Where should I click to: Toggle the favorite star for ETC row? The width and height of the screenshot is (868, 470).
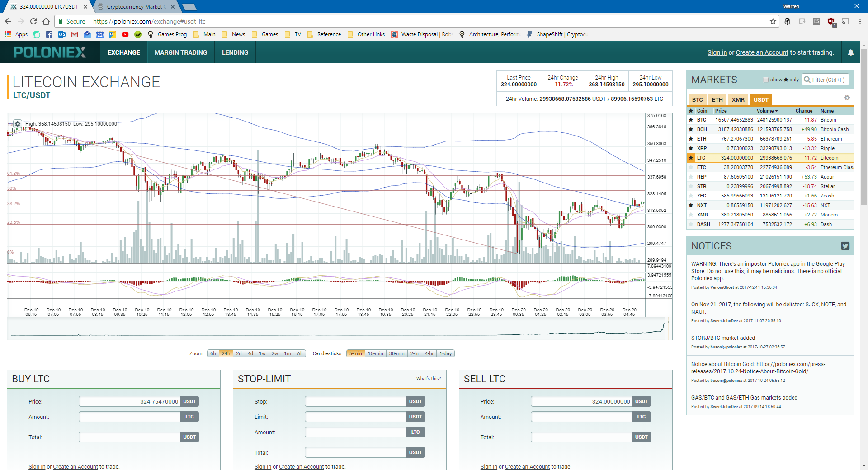pos(691,167)
